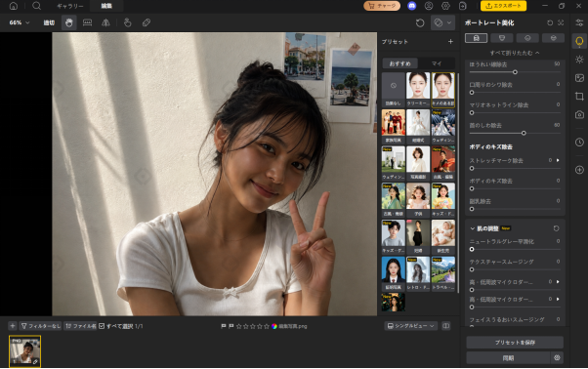Adjust the ほうれい線除去 slider
The height and width of the screenshot is (369, 588).
coord(515,72)
